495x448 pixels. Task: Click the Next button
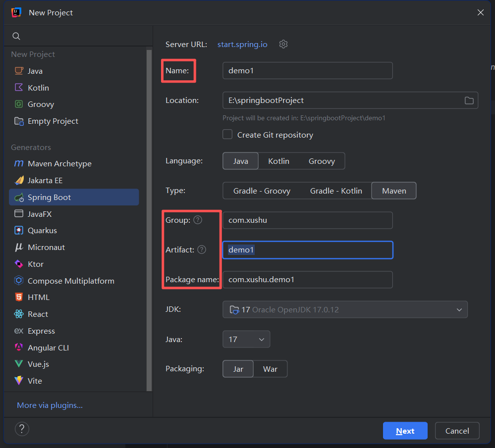click(405, 431)
